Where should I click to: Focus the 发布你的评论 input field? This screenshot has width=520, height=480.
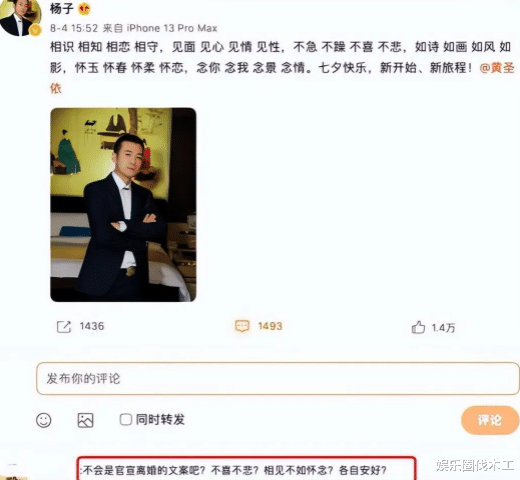click(278, 379)
